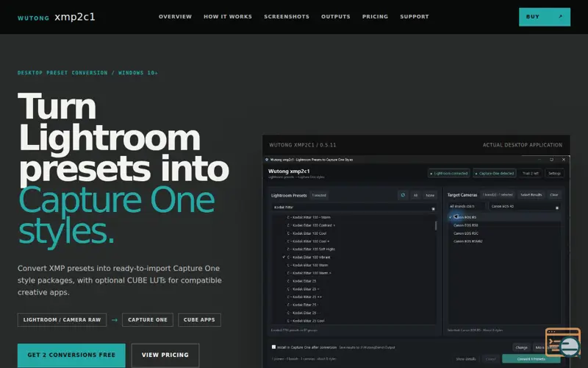
Task: Select preset Kodak Ektar 100 Contrast +
Action: (x=311, y=225)
